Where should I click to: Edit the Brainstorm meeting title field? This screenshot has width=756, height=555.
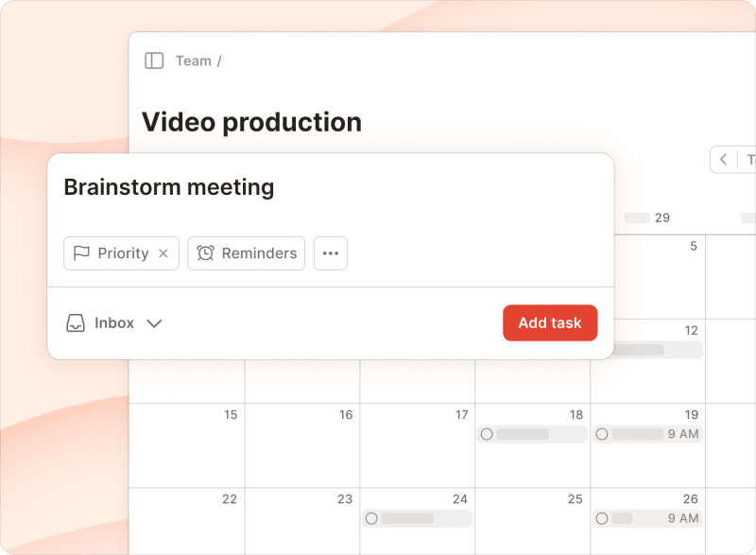pos(170,187)
